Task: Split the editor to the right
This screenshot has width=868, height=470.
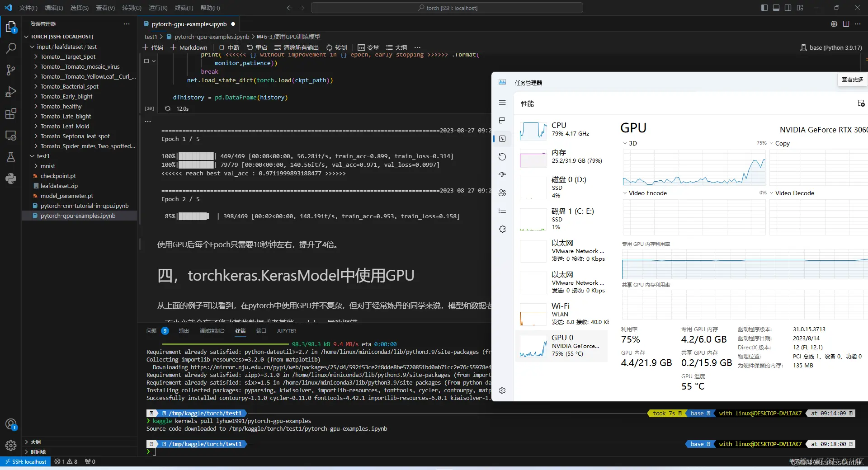Action: click(846, 24)
